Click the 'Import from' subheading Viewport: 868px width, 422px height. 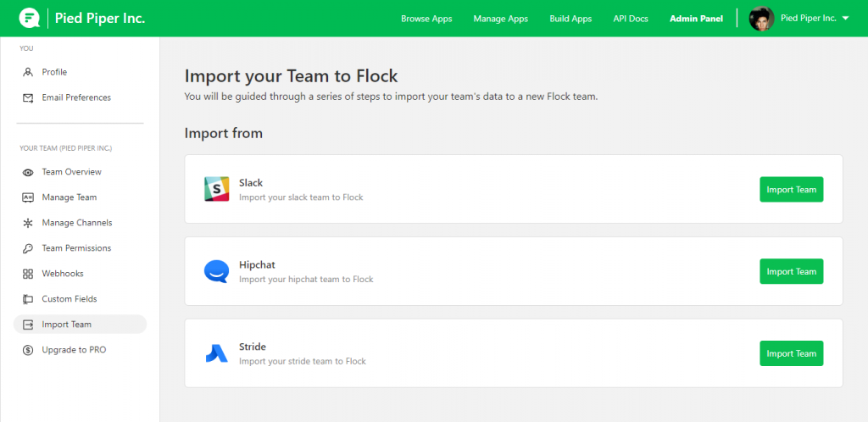[x=224, y=133]
